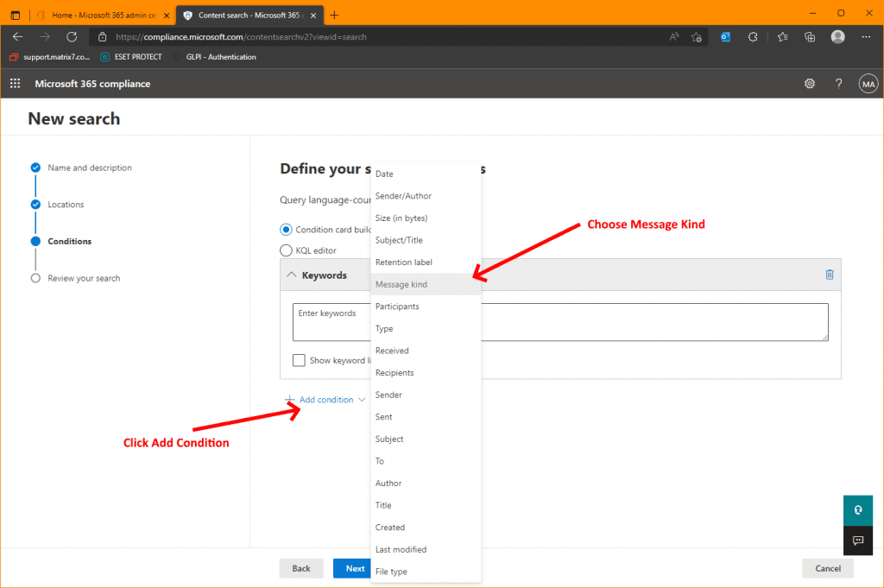Choose the Author condition
884x588 pixels.
[426, 484]
